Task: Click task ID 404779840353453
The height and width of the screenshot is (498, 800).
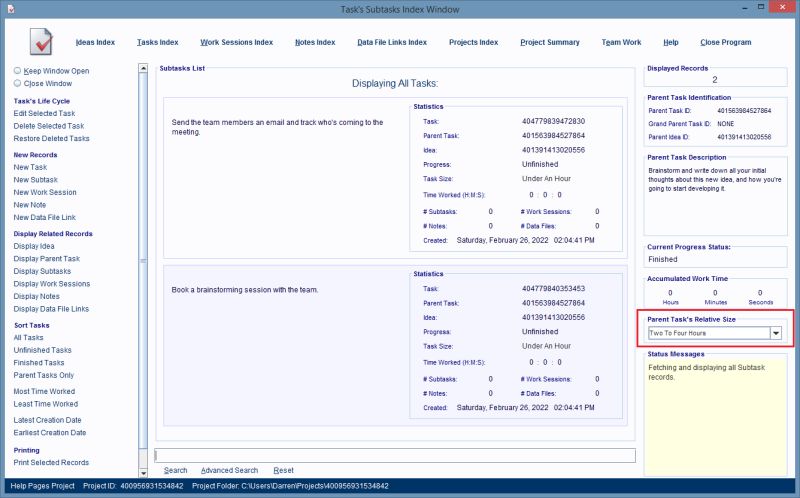Action: point(553,289)
